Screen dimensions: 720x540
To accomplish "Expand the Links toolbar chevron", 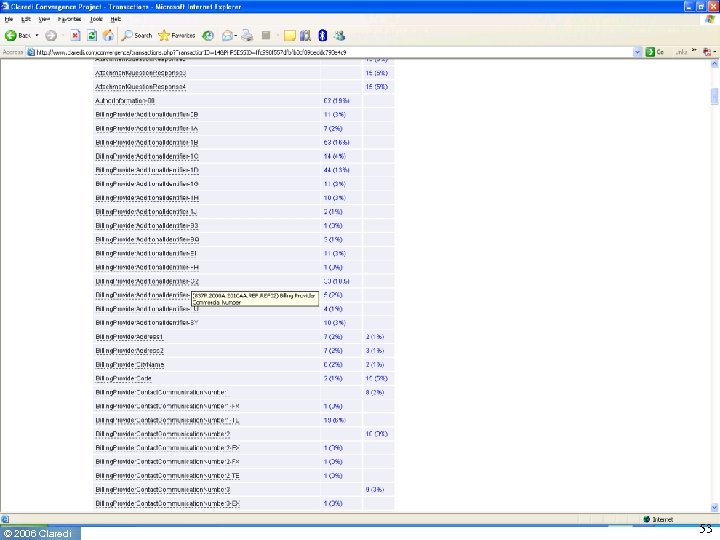I will tap(694, 51).
